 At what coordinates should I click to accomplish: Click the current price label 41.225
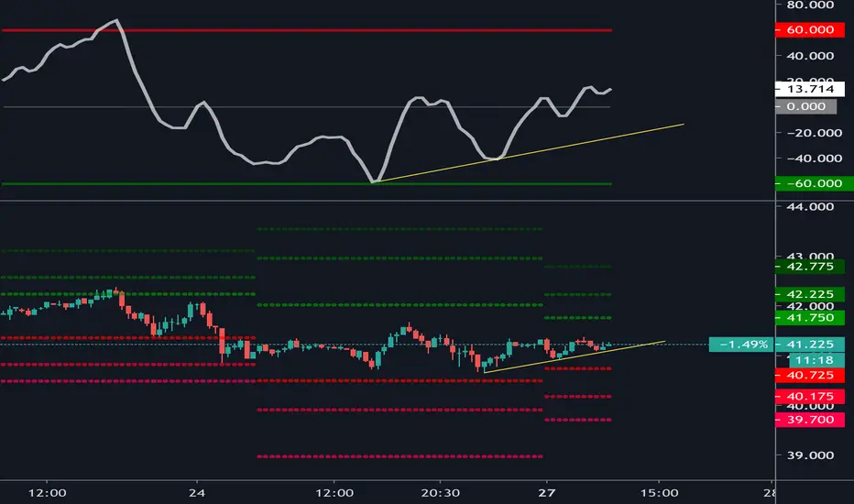[x=809, y=345]
